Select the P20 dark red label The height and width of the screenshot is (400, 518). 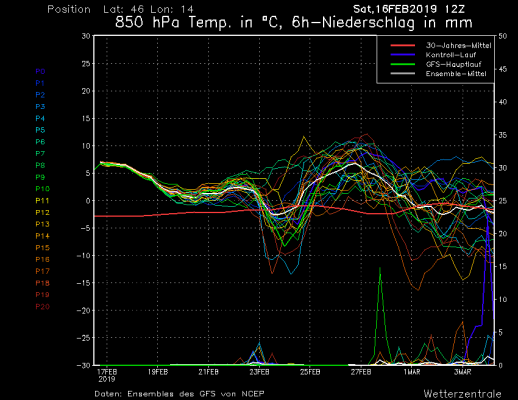point(43,306)
